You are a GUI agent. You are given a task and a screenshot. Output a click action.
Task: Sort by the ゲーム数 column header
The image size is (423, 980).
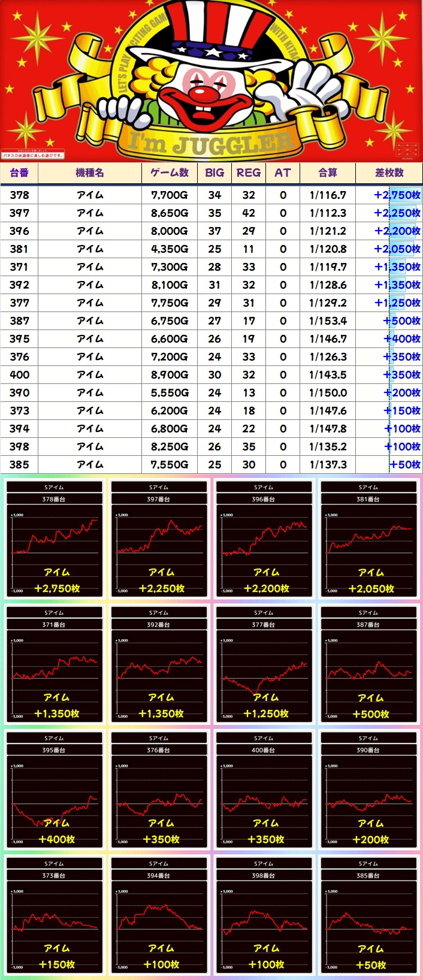click(170, 173)
